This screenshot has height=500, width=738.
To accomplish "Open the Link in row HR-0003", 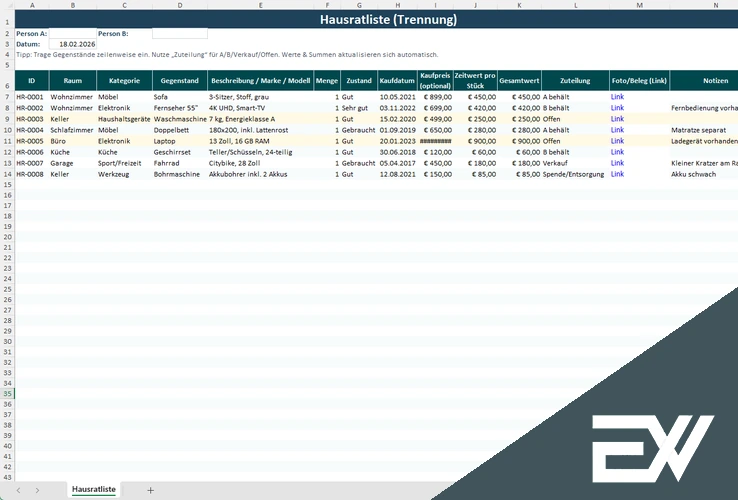I will (617, 119).
